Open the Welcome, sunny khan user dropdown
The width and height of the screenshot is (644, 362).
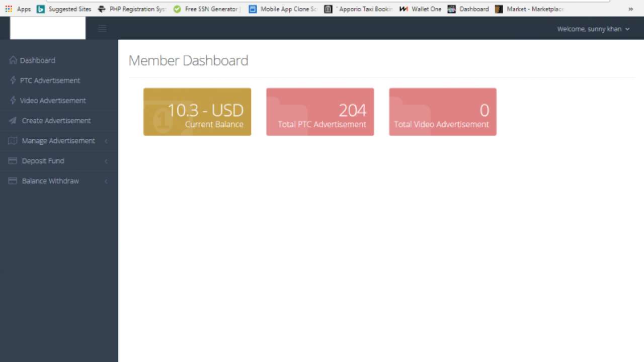pyautogui.click(x=593, y=29)
